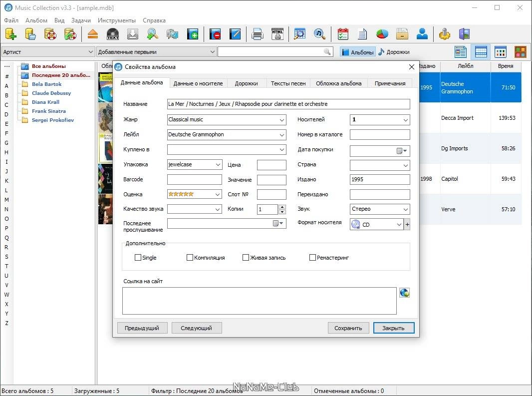Switch to Тексты песен tab
The width and height of the screenshot is (532, 396).
coord(288,83)
